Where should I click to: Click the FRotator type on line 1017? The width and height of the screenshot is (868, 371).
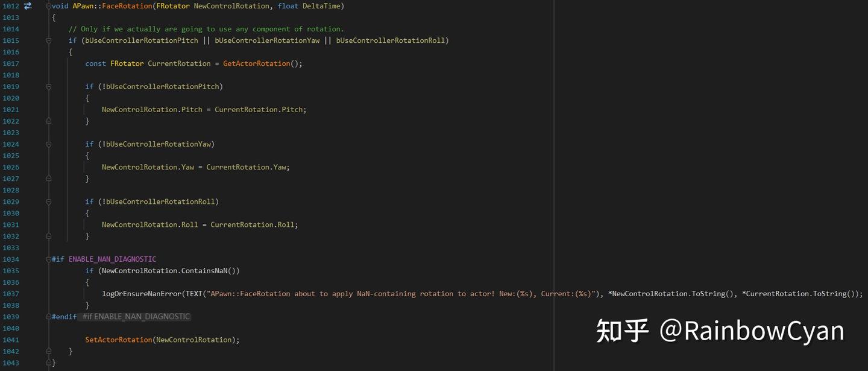(x=127, y=63)
